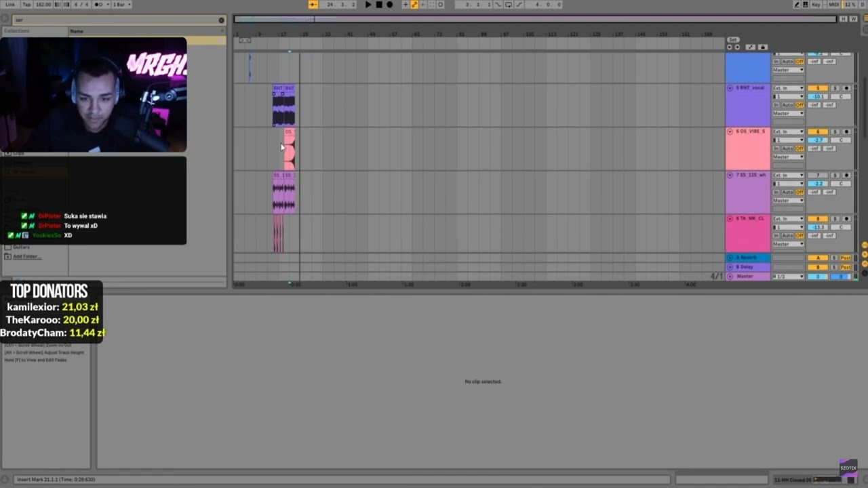Screen dimensions: 868x488
Task: Toggle the Automation Arm icon
Action: pos(414,5)
